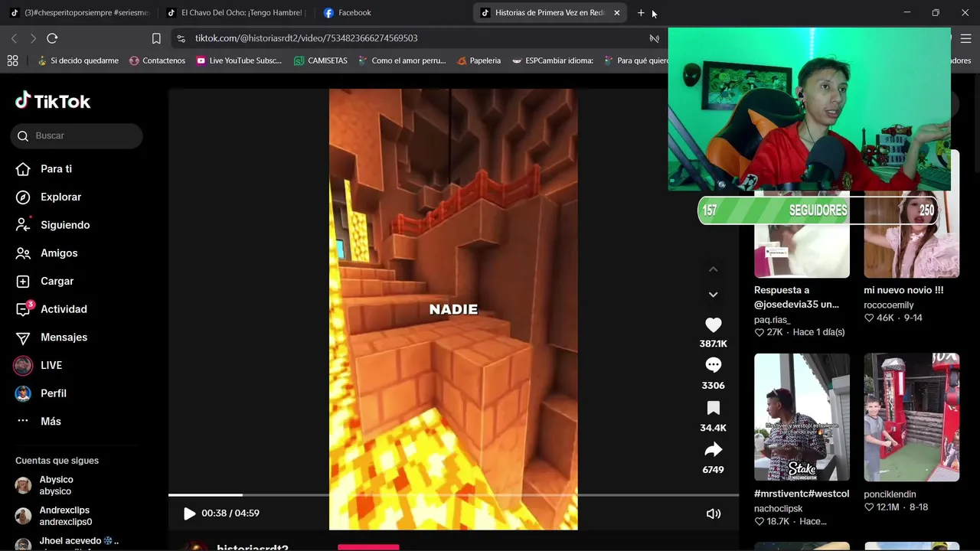
Task: Switch to El Chavo Del Ocho tab
Action: [x=237, y=13]
